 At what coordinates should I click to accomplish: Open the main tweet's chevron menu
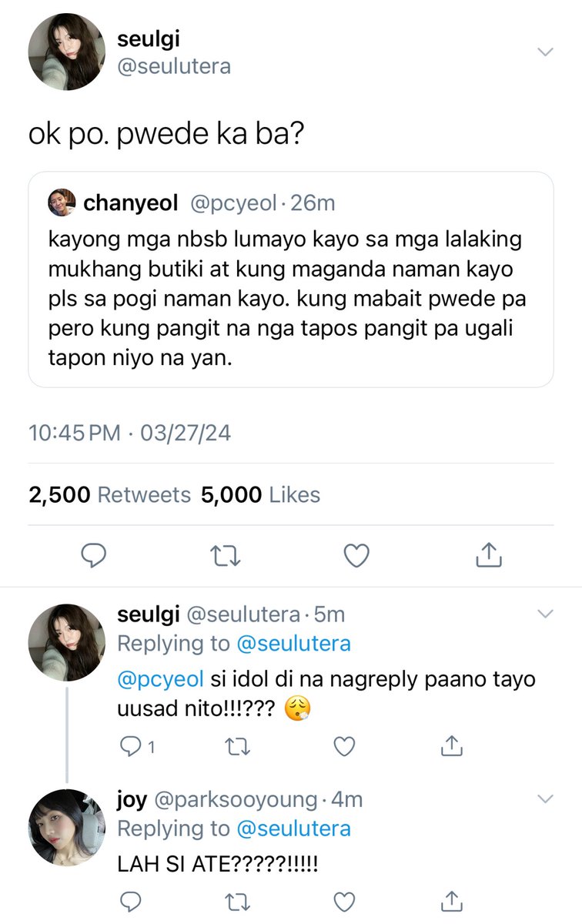[545, 52]
